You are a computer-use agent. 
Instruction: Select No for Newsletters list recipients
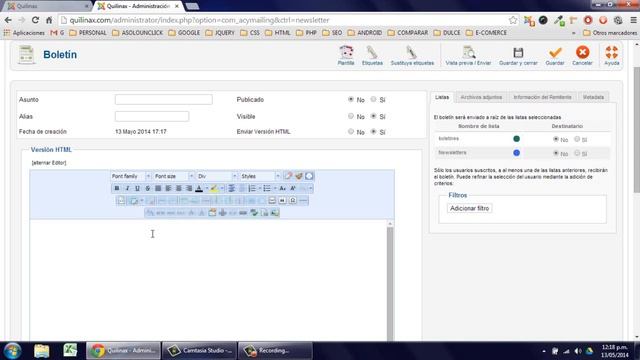coord(556,153)
